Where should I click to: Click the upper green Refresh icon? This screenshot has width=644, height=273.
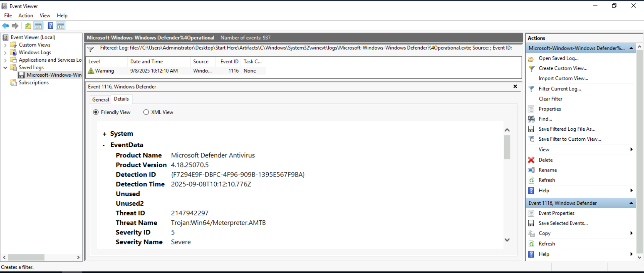click(x=531, y=180)
